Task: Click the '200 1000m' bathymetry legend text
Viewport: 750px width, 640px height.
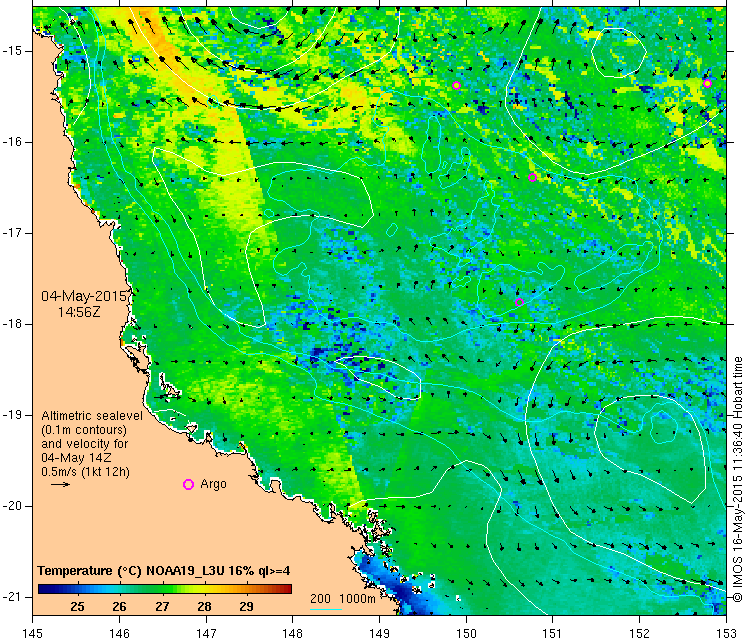Action: (342, 598)
